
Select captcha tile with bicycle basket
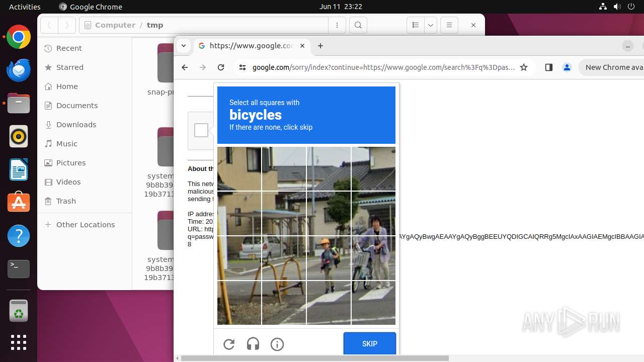(x=373, y=258)
